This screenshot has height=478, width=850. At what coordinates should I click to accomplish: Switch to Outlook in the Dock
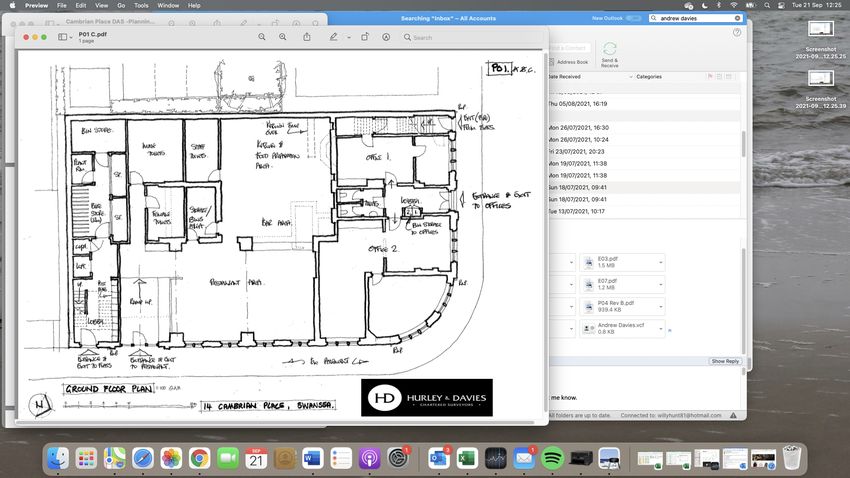point(439,458)
